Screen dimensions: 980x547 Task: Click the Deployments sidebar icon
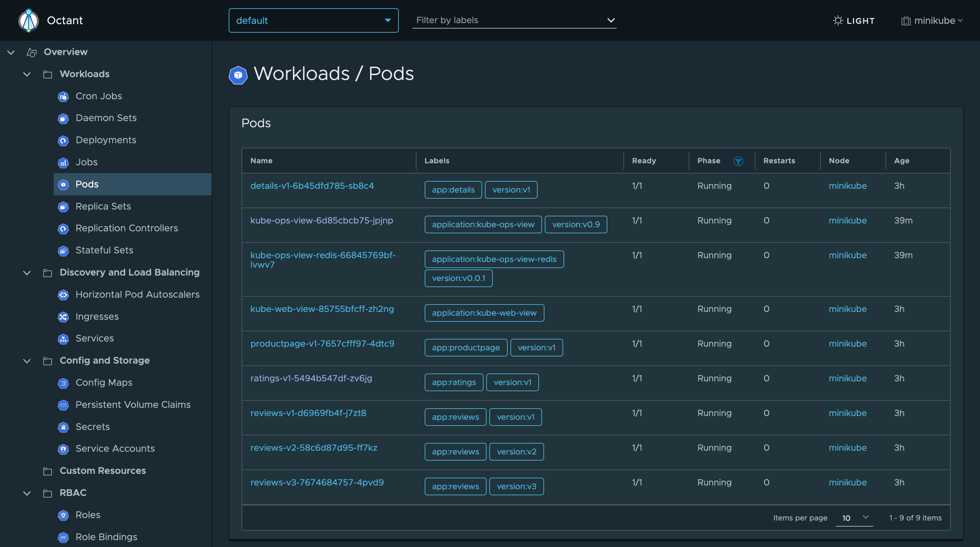[x=63, y=141]
